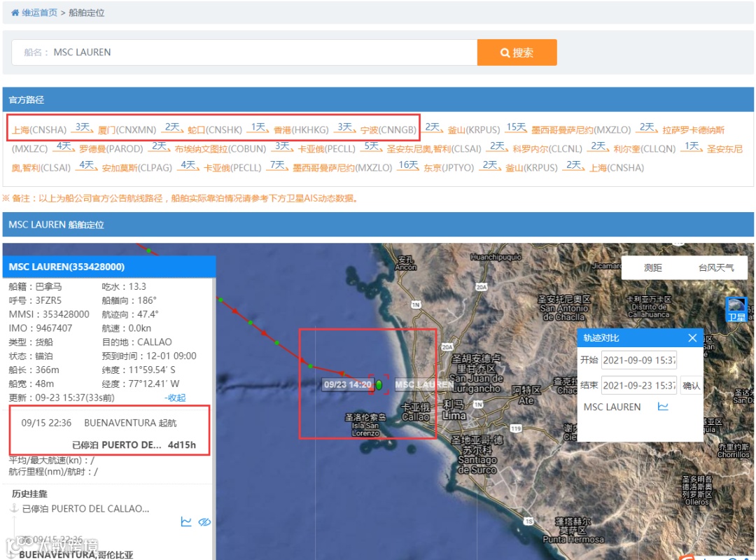Select 厦门(CNXMN) port in route
756x560 pixels.
pos(127,129)
